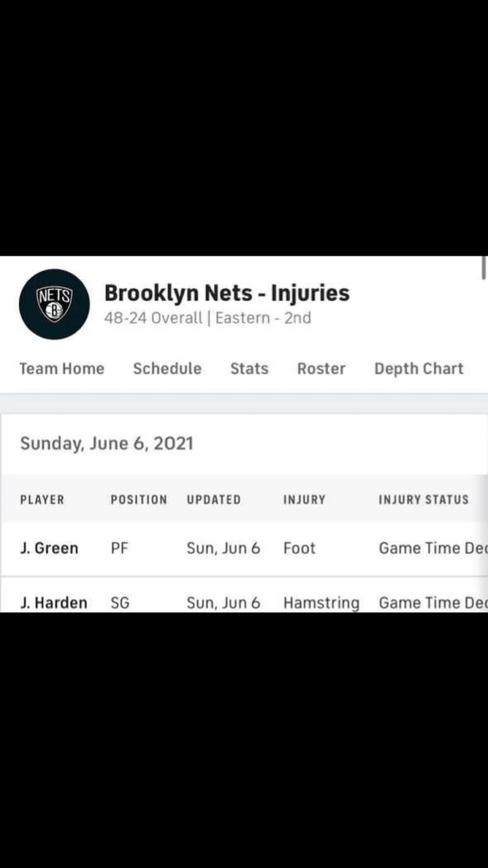Click J. Harden's Hamstring injury cell
This screenshot has height=868, width=488.
[321, 602]
